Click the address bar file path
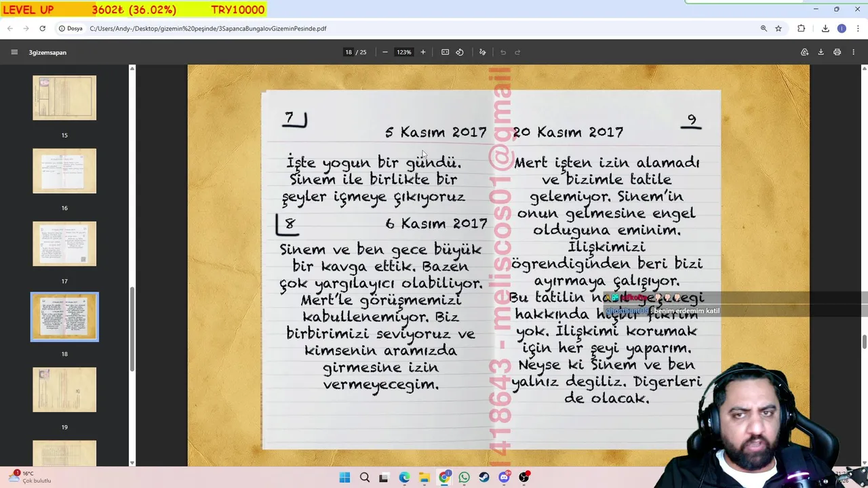This screenshot has height=488, width=868. 208,28
